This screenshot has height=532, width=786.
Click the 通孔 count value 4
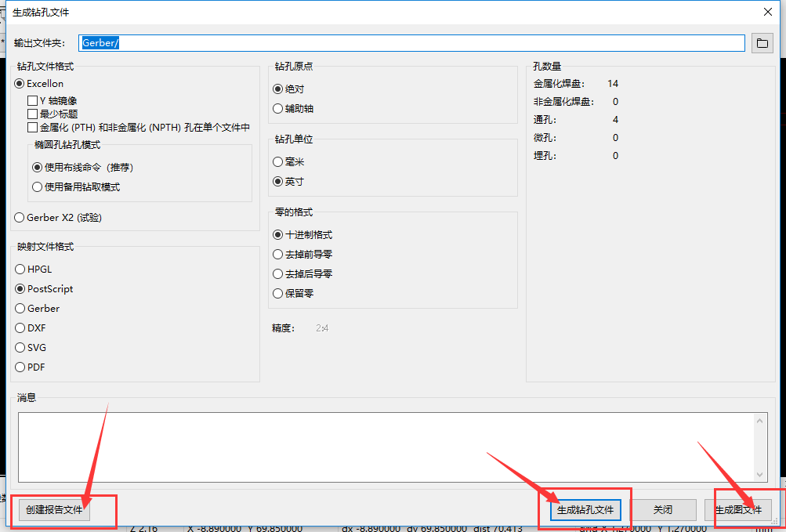coord(615,120)
